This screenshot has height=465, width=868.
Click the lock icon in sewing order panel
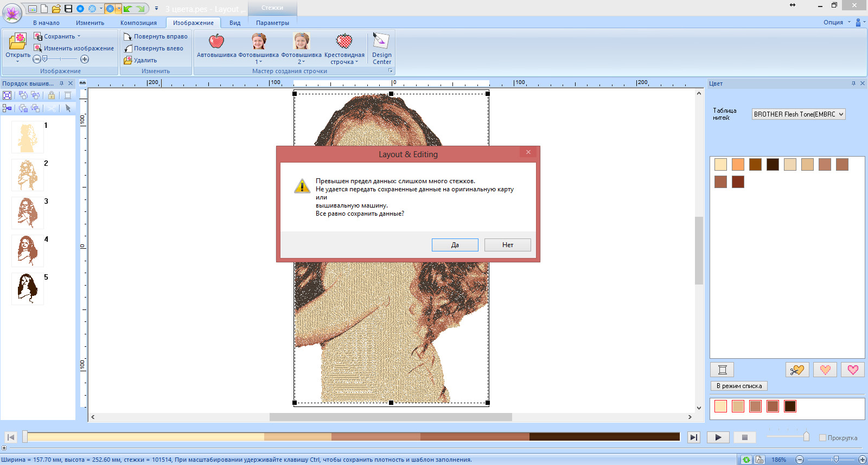point(52,95)
